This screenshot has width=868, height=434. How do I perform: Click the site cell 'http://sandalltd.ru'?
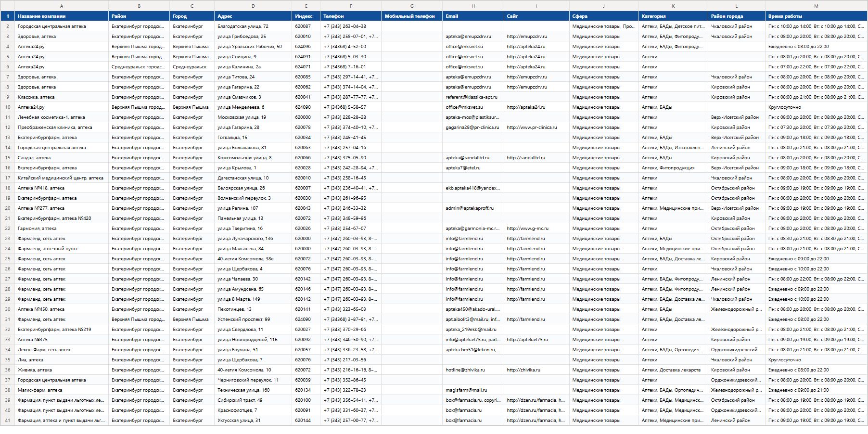[x=536, y=158]
